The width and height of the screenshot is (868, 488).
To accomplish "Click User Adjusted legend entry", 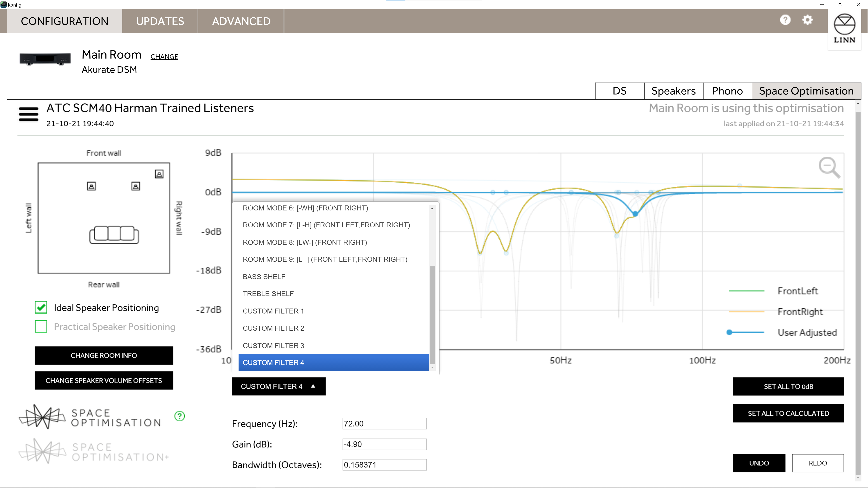I will [x=782, y=332].
